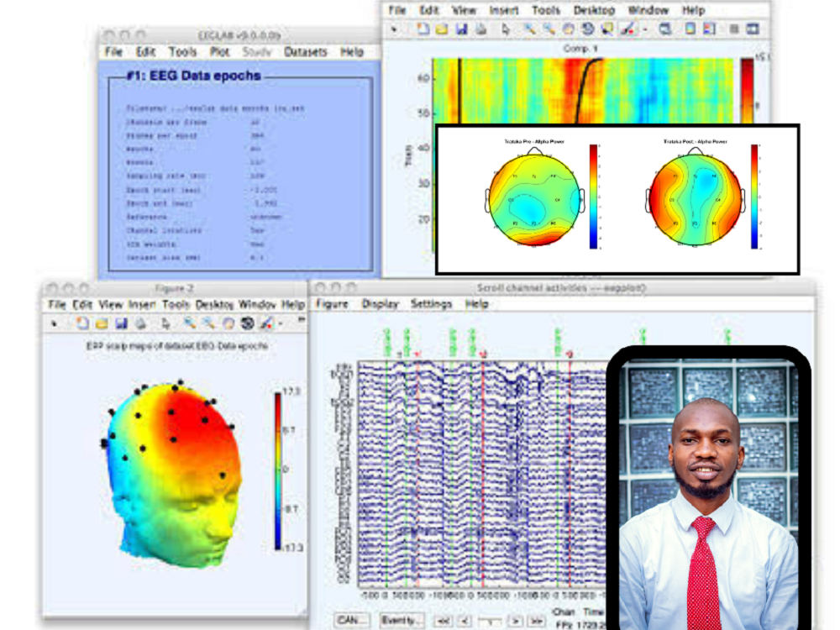Step back one page using the << arrow
840x630 pixels.
[444, 619]
